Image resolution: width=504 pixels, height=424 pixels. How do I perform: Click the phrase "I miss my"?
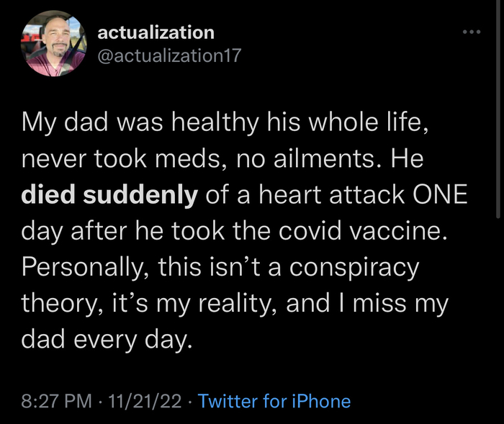pyautogui.click(x=389, y=304)
